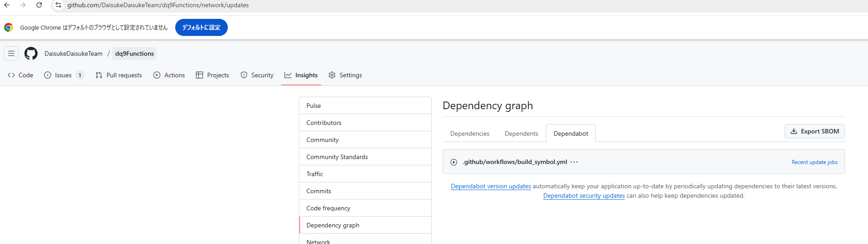This screenshot has width=868, height=244.
Task: Select Contributors in Insights sidebar
Action: [365, 123]
